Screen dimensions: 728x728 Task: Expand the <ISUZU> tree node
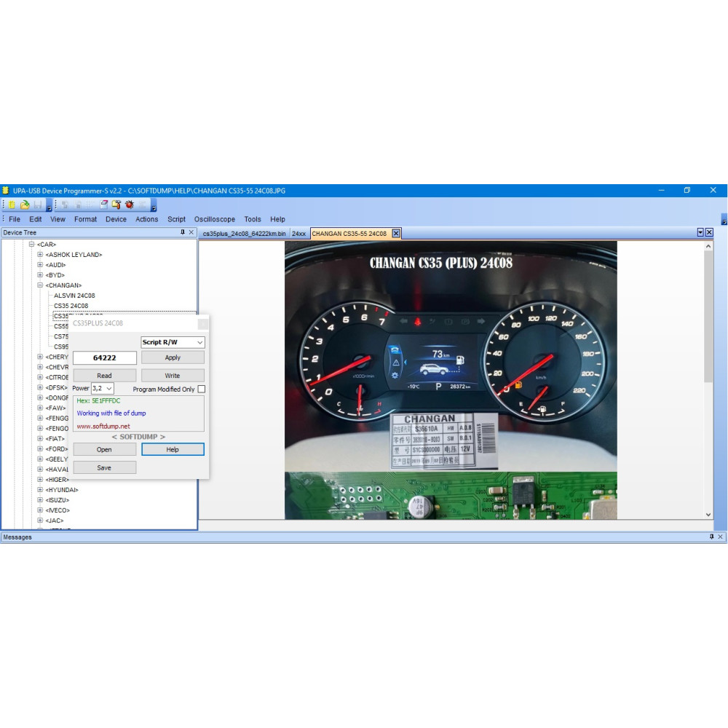tap(40, 499)
